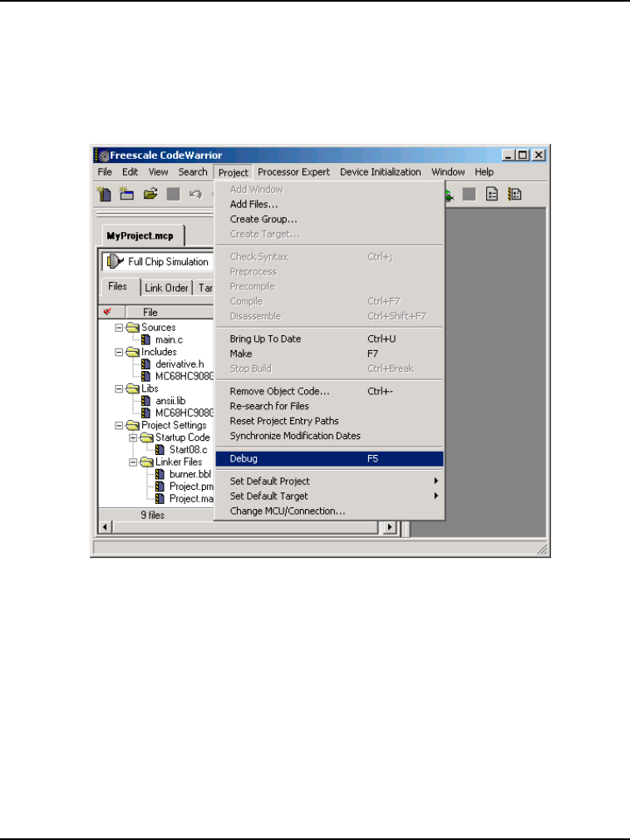Select derivative.h in the project tree
The image size is (630, 840).
coord(180,364)
